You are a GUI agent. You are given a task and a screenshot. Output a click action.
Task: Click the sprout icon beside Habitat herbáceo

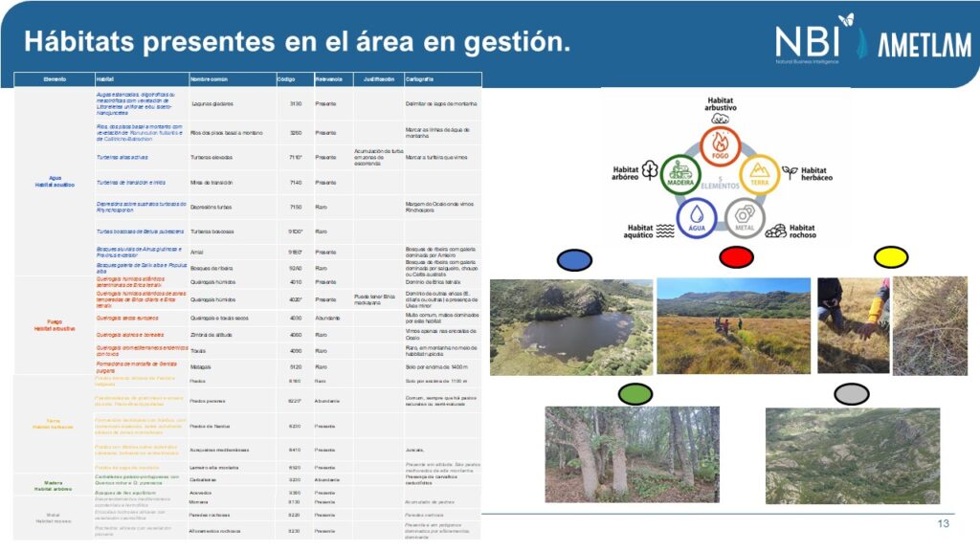point(790,172)
